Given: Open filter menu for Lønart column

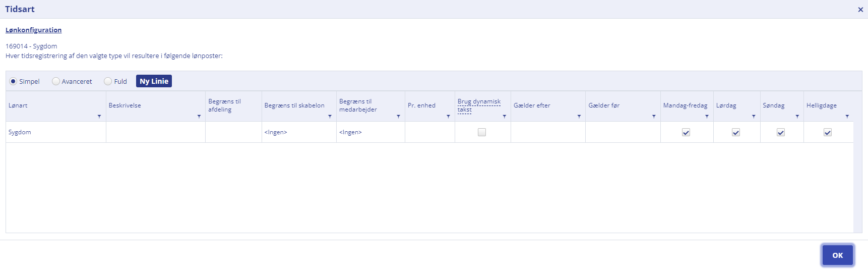Looking at the screenshot, I should coord(99,117).
